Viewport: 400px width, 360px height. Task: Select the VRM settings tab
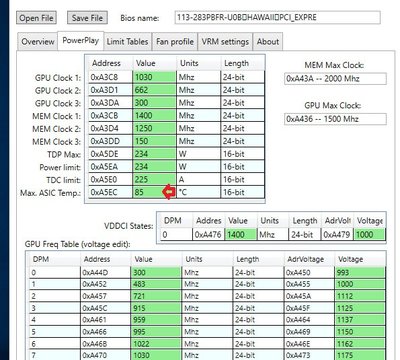click(225, 42)
